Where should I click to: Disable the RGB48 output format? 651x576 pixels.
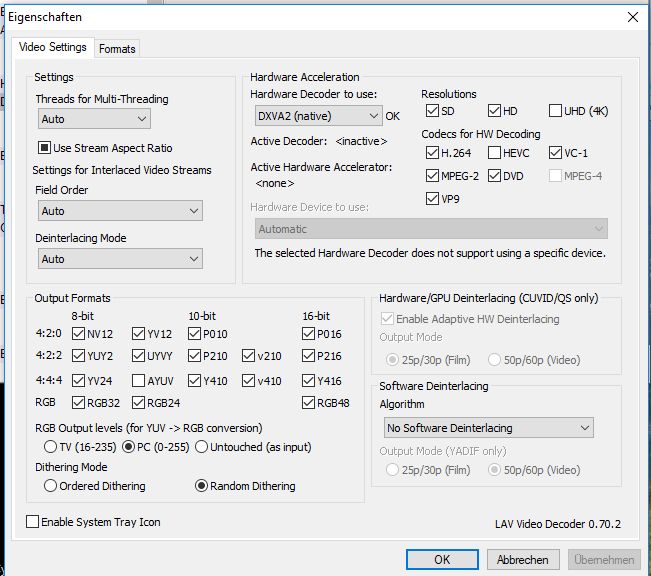[x=309, y=404]
